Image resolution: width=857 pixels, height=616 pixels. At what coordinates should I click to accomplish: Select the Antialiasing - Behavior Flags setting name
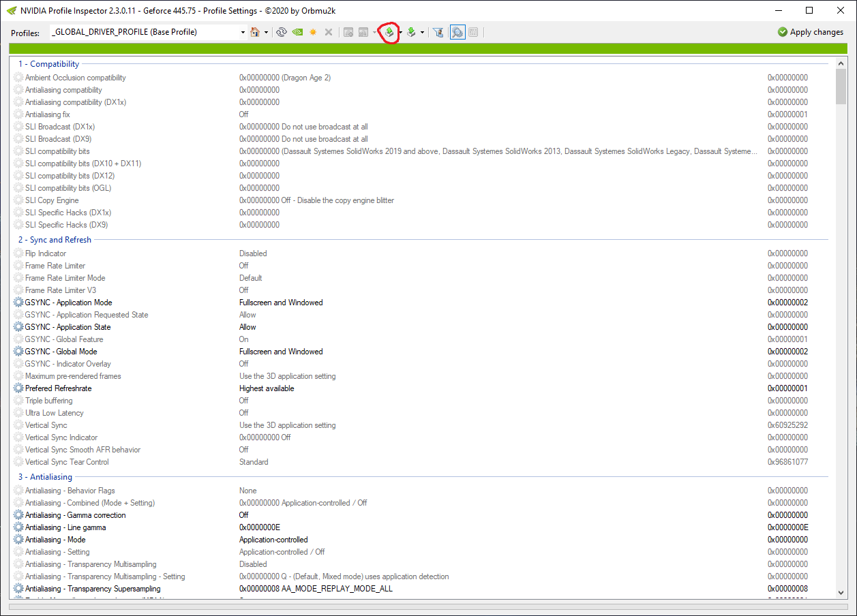(70, 491)
